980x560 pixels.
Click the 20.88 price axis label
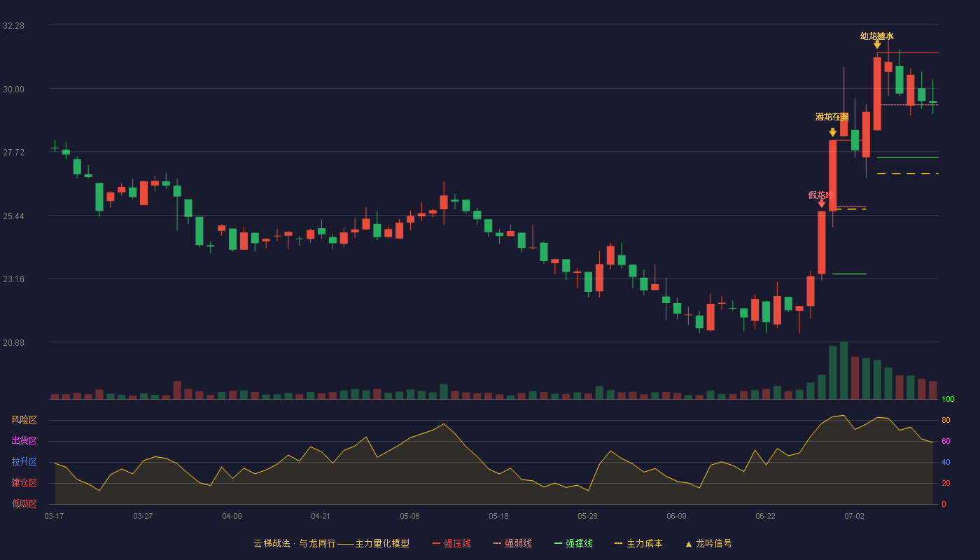tap(13, 343)
